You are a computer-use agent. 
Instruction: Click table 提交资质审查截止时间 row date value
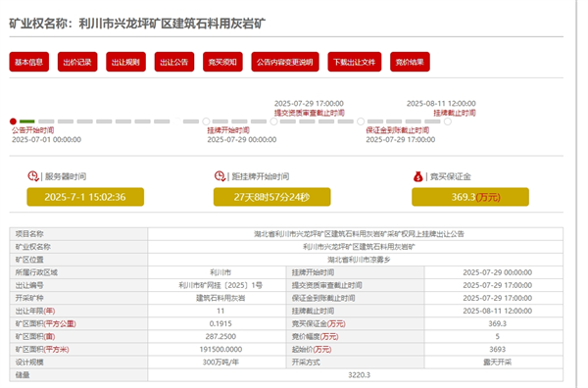point(497,285)
